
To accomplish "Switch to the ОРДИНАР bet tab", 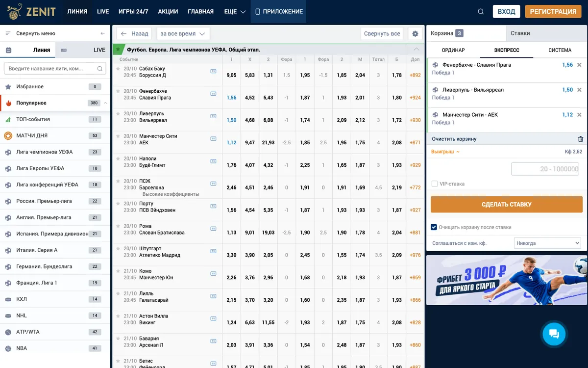I will 453,50.
